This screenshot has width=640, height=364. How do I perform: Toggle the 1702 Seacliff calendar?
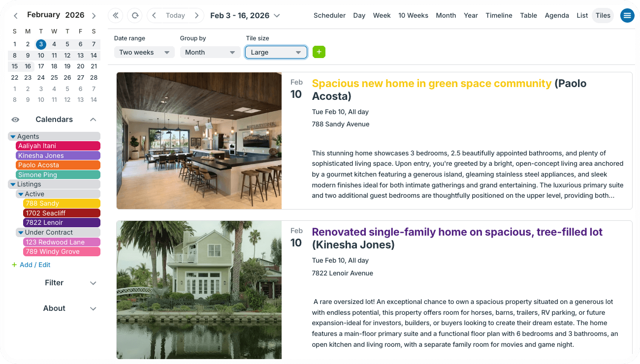pos(61,213)
